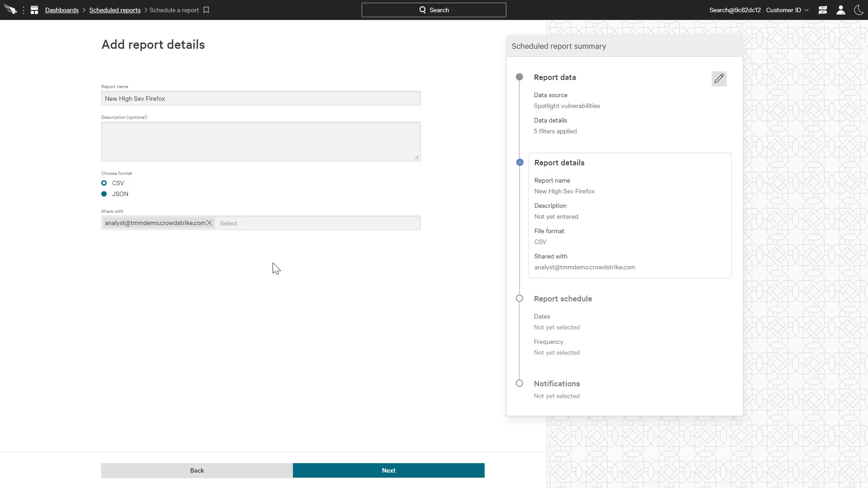
Task: Toggle the Report schedule section open
Action: coord(563,299)
